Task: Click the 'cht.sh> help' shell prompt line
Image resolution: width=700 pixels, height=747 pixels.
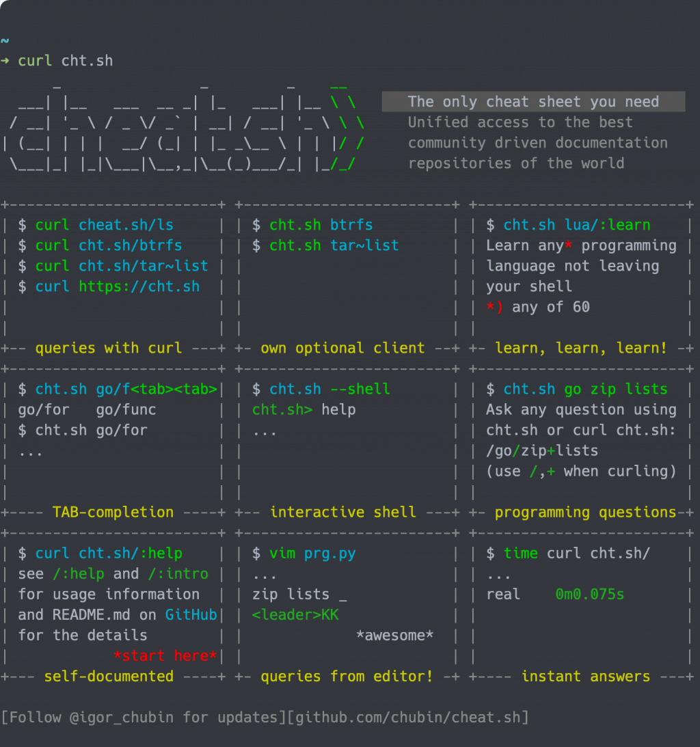Action: coord(304,409)
